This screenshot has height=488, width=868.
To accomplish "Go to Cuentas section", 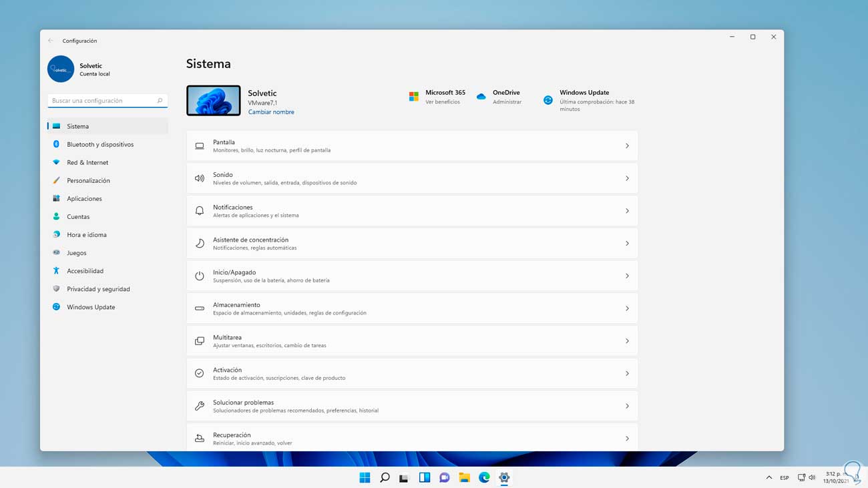I will pos(107,216).
